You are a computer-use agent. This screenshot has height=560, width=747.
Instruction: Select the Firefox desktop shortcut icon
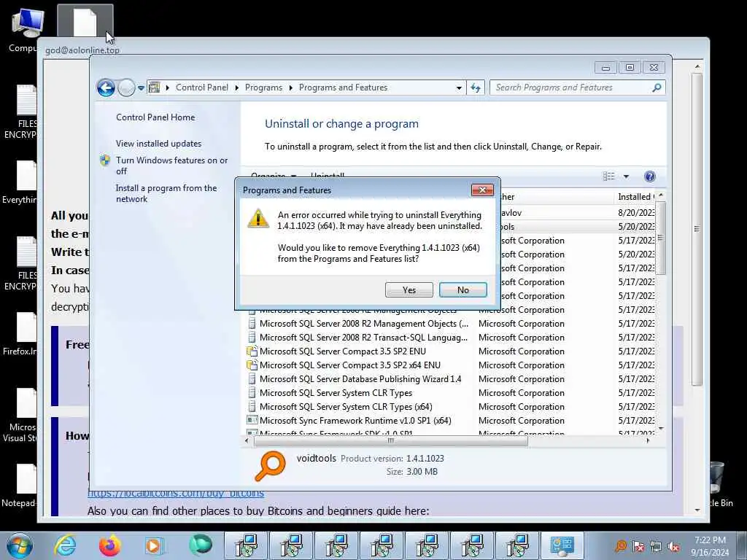(20, 334)
